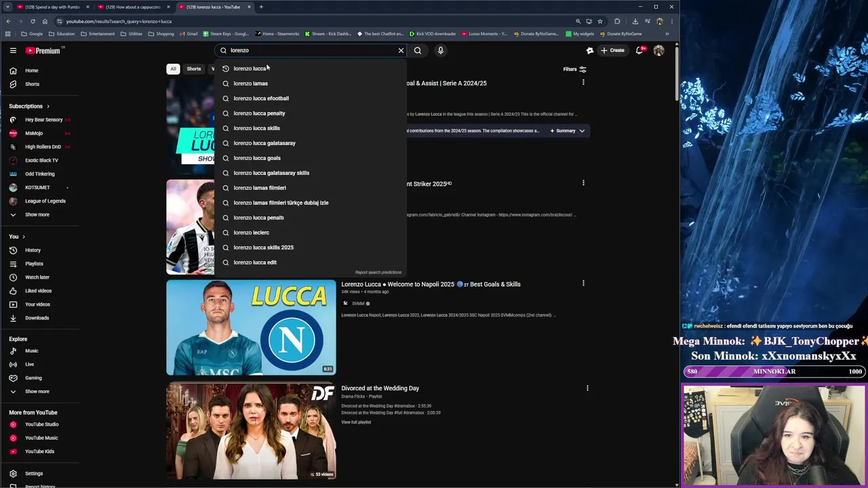Open SVMM channel under Napoli video
This screenshot has width=868, height=488.
(357, 304)
